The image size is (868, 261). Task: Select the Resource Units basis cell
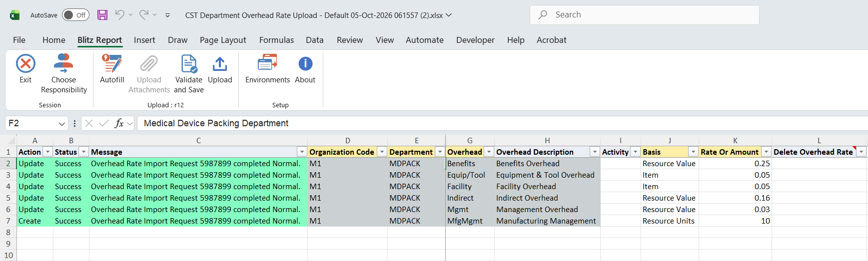click(670, 221)
